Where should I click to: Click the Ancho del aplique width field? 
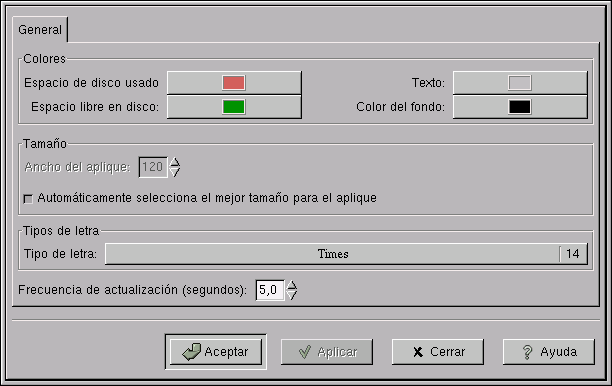click(153, 167)
